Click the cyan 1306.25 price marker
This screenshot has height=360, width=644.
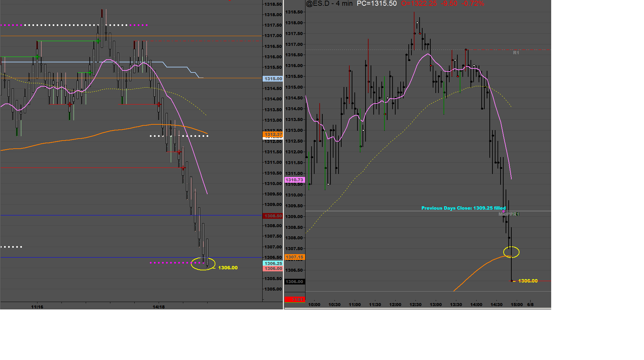tap(273, 264)
